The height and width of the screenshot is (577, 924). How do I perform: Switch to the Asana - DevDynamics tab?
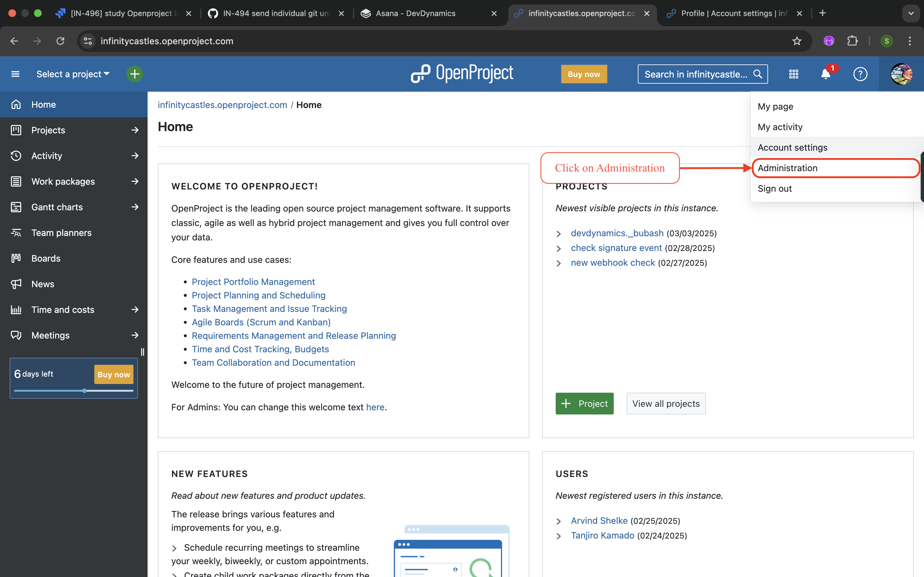(x=415, y=13)
